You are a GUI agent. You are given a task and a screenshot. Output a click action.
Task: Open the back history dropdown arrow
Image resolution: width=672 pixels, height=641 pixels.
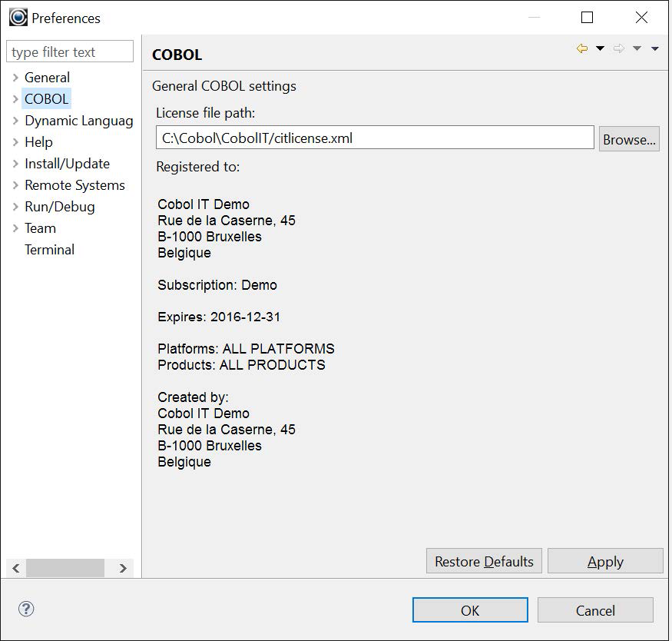point(600,49)
